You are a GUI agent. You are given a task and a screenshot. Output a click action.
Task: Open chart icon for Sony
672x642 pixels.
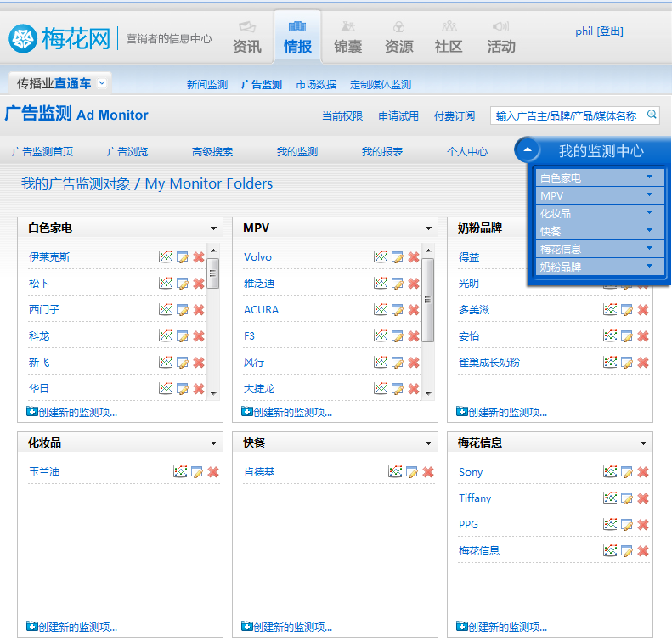610,472
